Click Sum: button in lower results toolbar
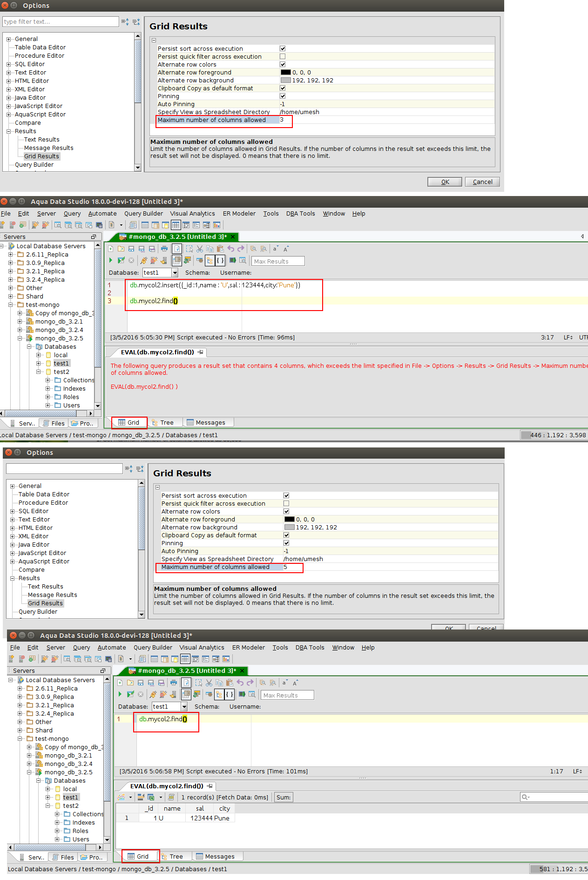 coord(284,798)
